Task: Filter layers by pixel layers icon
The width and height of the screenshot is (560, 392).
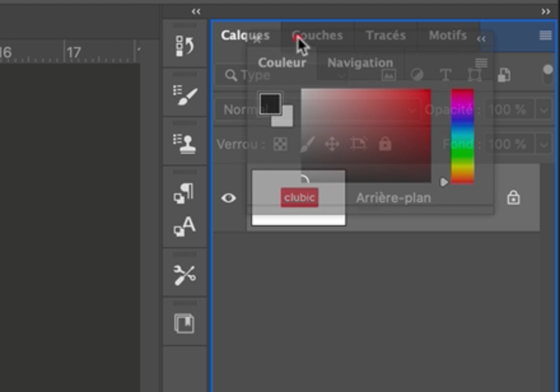Action: 389,75
